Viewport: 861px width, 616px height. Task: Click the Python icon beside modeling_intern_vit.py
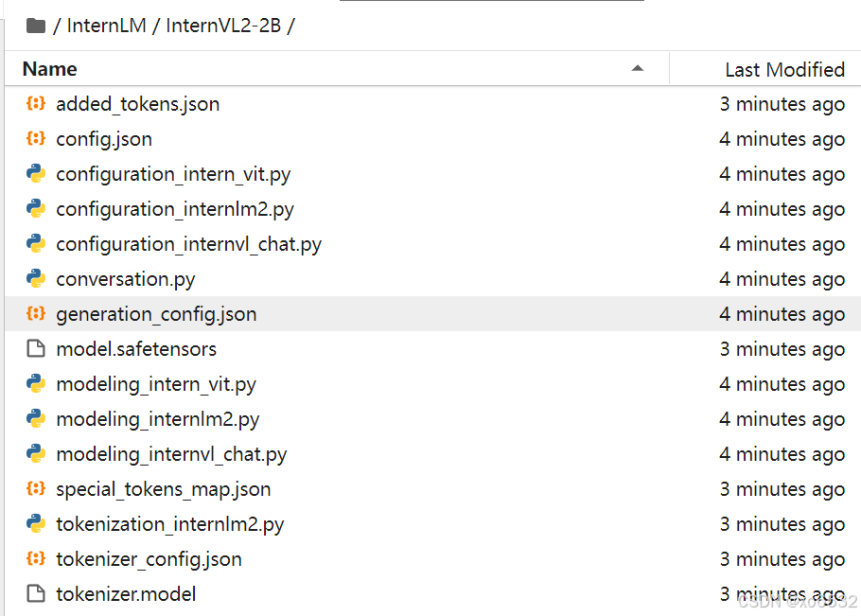pyautogui.click(x=36, y=383)
